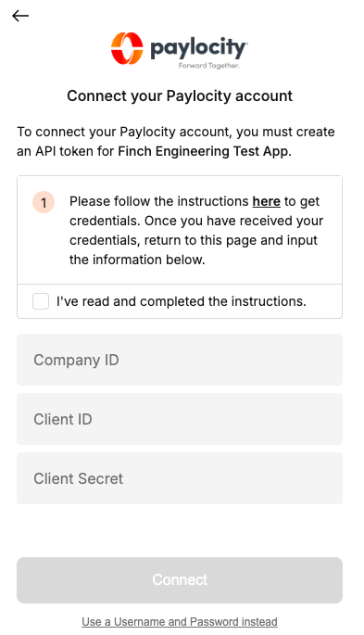
Task: Click the "I've read and completed the instructions" label
Action: click(182, 301)
